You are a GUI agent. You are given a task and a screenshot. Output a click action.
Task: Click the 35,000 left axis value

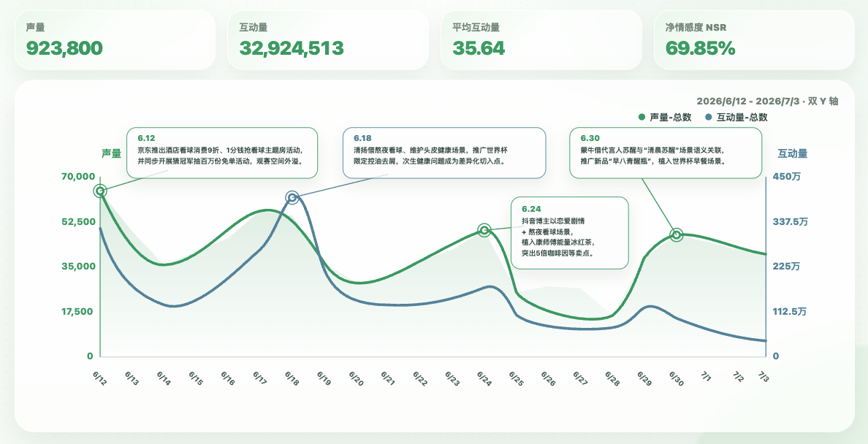[79, 267]
